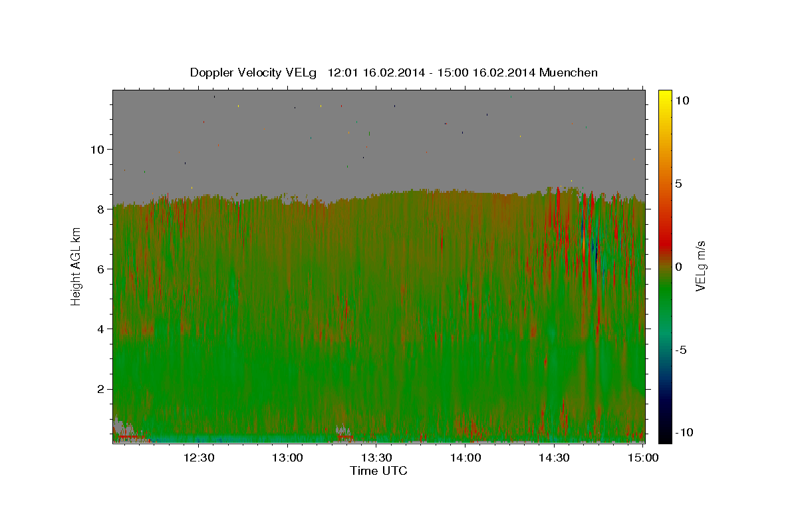Select the 13:00 time tick label

[x=288, y=458]
